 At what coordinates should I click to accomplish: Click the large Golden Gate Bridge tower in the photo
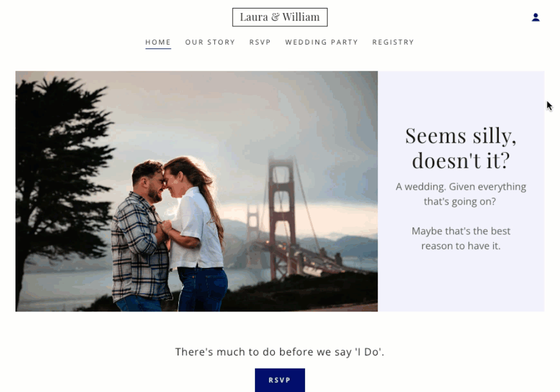coord(282,214)
